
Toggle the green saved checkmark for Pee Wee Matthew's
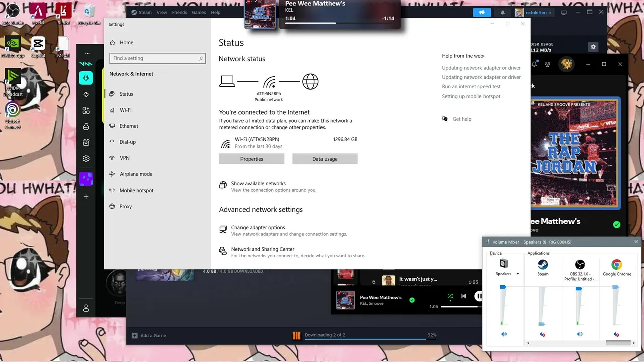point(412,300)
